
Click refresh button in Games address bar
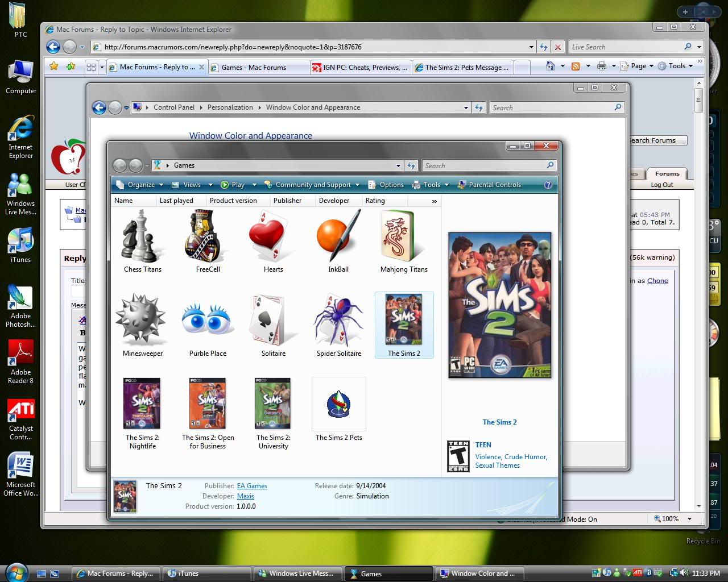click(411, 165)
